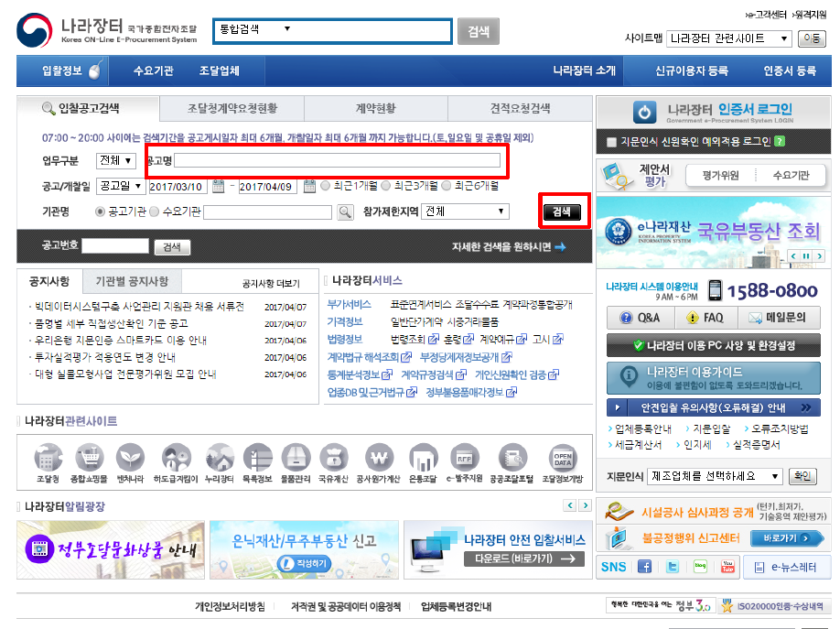Open the 조달정보개방 OPEN DATA icon
This screenshot has width=840, height=629.
563,459
